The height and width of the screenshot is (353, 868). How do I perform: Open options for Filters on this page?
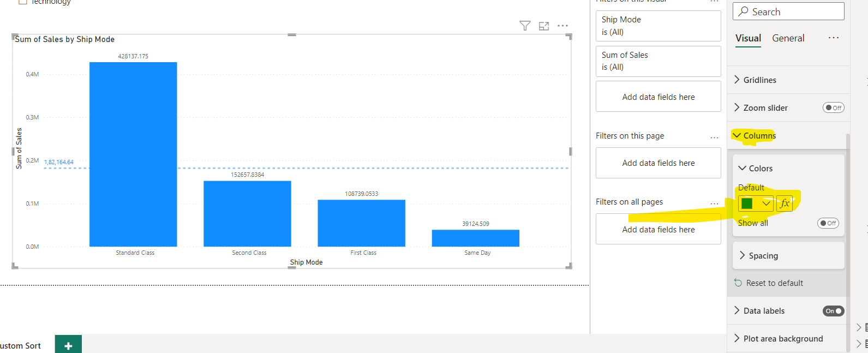pos(714,138)
